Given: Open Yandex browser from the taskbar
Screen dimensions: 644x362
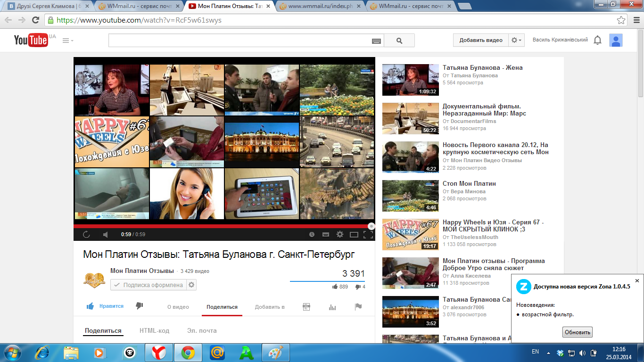Looking at the screenshot, I should point(159,353).
